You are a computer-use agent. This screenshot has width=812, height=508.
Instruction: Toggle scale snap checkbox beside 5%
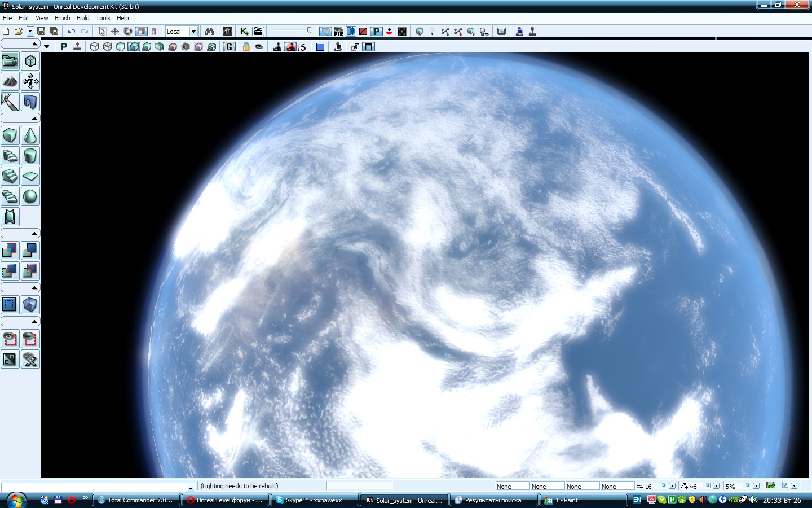tap(748, 485)
